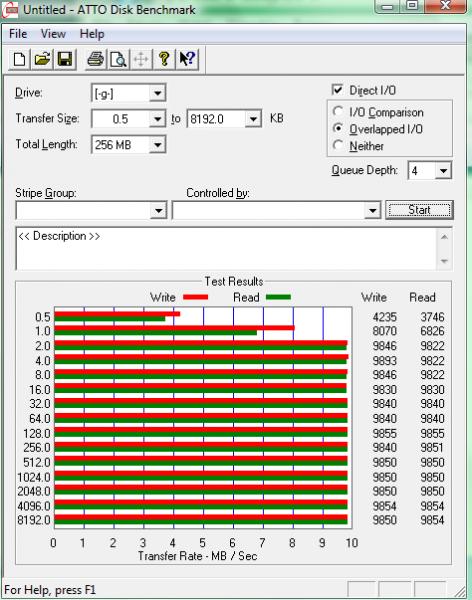Close the ATTO Disk Benchmark window
This screenshot has height=600, width=472.
tap(444, 7)
